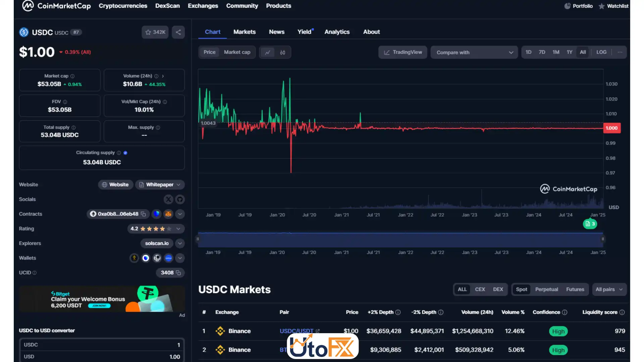
Task: Click the Circulating supply info icon
Action: [119, 153]
